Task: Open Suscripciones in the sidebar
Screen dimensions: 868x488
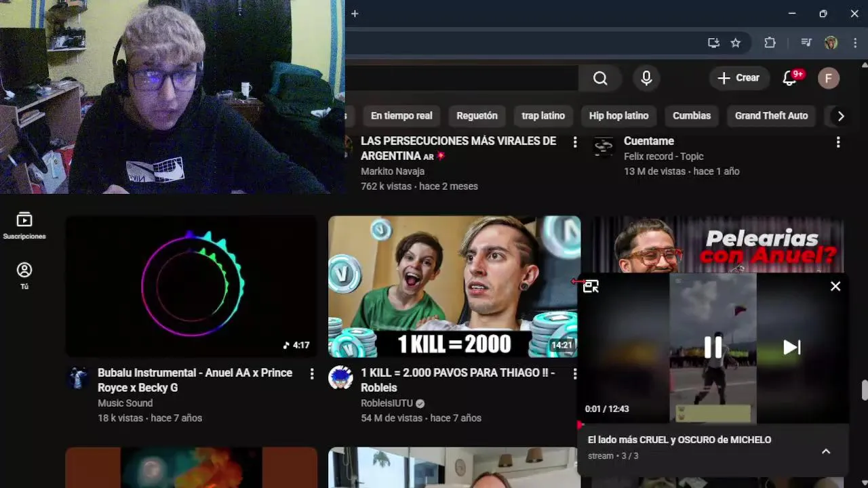Action: [24, 226]
